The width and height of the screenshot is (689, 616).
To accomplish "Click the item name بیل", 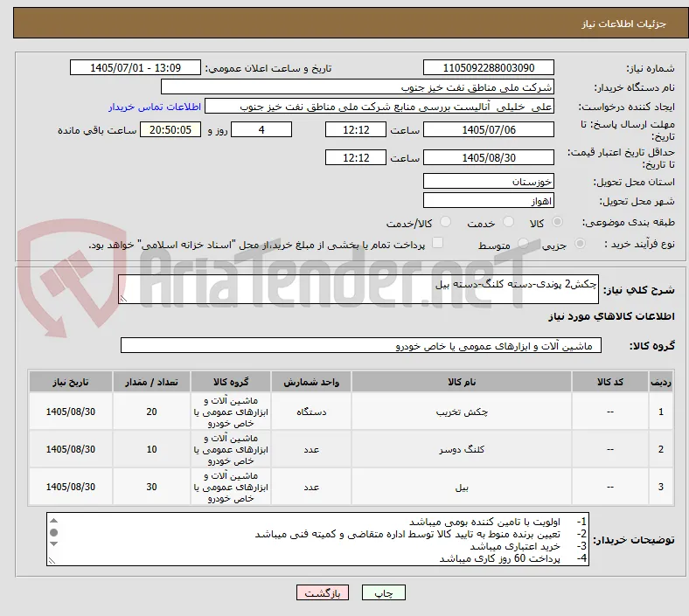I will 462,488.
